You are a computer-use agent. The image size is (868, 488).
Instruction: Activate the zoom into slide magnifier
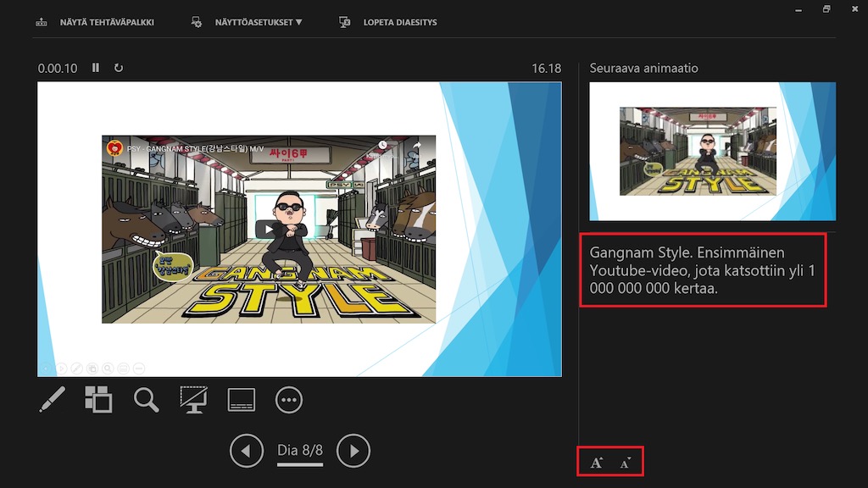tap(146, 400)
